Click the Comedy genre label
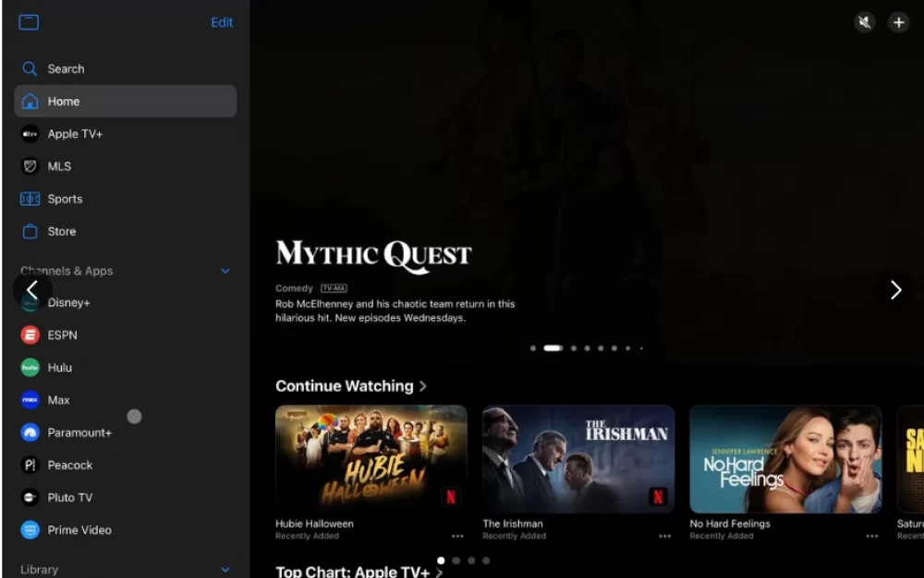 pyautogui.click(x=294, y=289)
